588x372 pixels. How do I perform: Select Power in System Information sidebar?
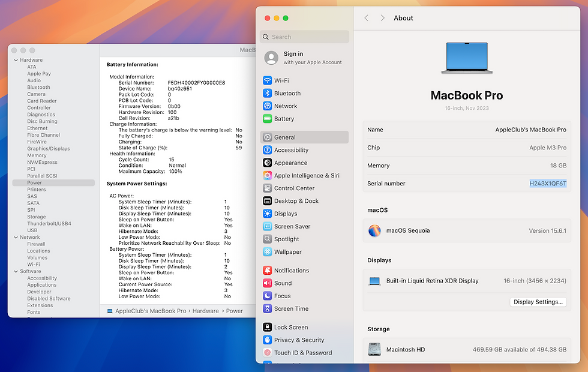pos(53,182)
